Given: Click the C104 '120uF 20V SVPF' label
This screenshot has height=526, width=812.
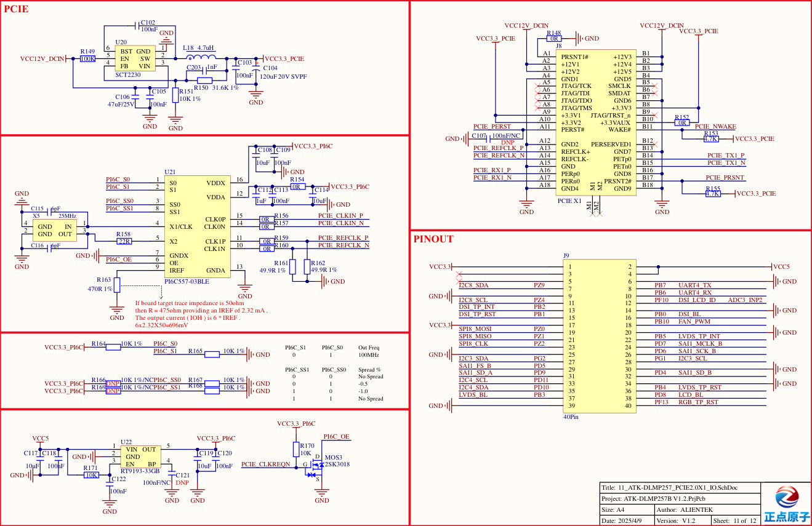Looking at the screenshot, I should coord(283,76).
